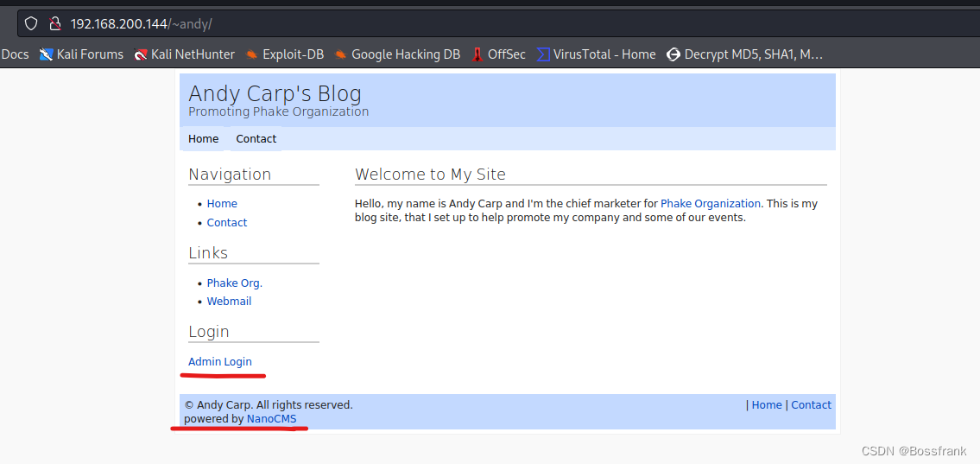Click the VirusTotal bookmark icon

[x=543, y=55]
